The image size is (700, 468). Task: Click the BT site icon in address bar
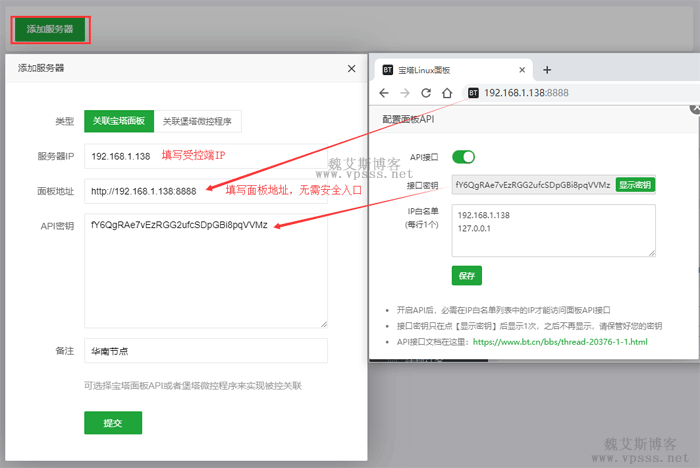click(473, 93)
